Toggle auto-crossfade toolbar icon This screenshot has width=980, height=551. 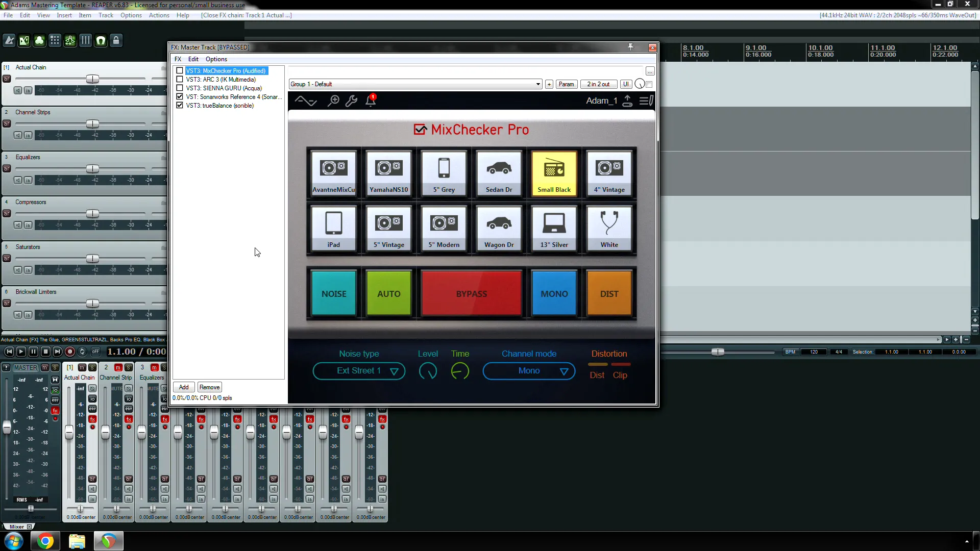point(24,40)
